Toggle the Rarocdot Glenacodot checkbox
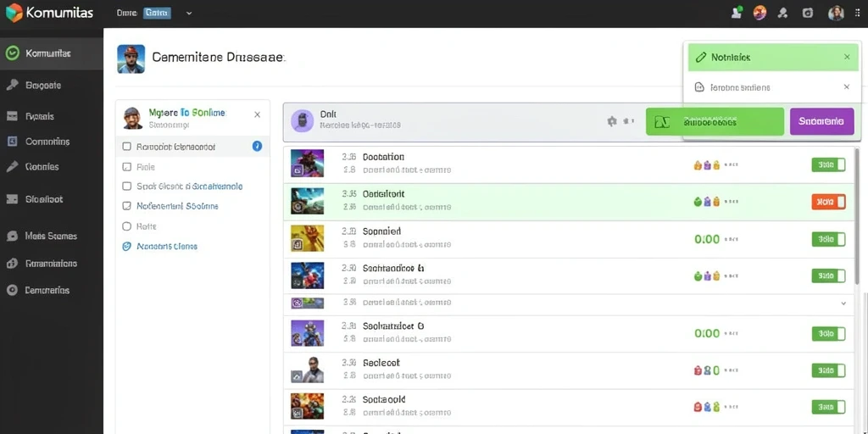The width and height of the screenshot is (868, 434). (x=127, y=147)
